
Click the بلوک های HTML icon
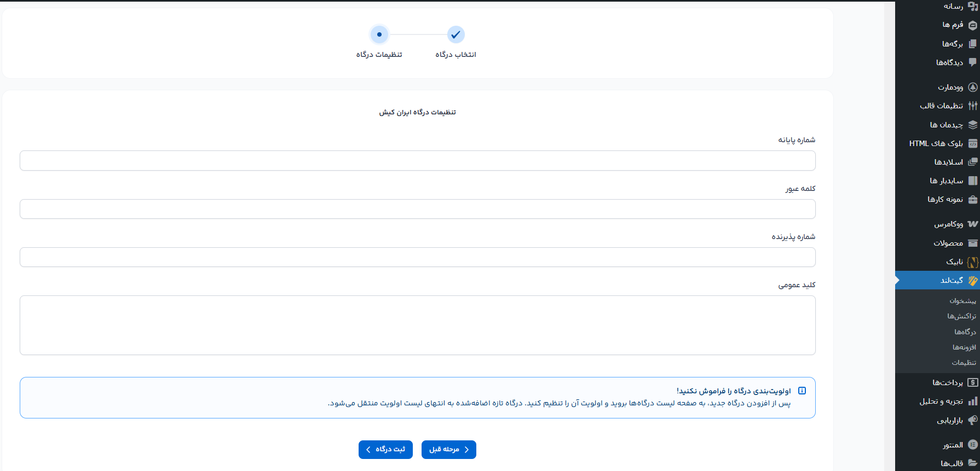(x=972, y=143)
